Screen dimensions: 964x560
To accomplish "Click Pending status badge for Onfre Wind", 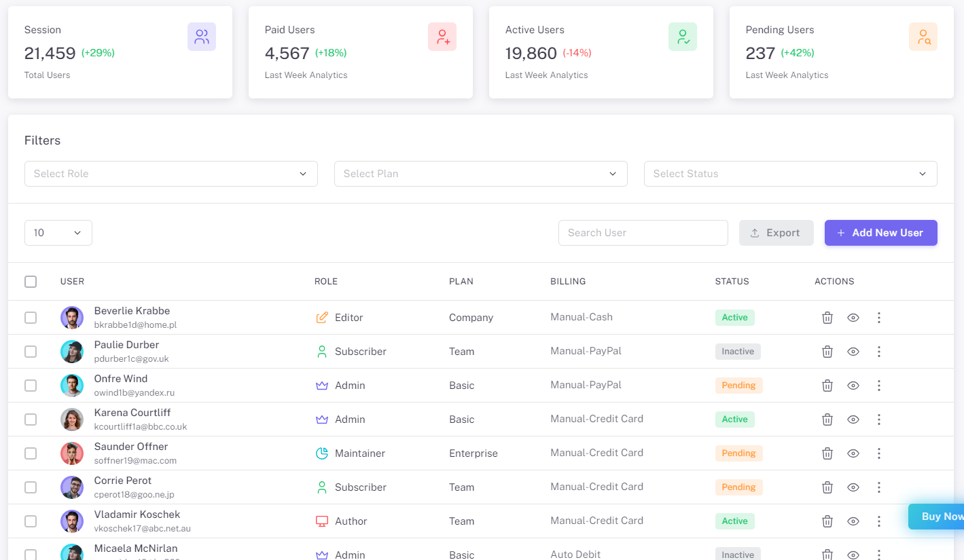I will pos(738,386).
